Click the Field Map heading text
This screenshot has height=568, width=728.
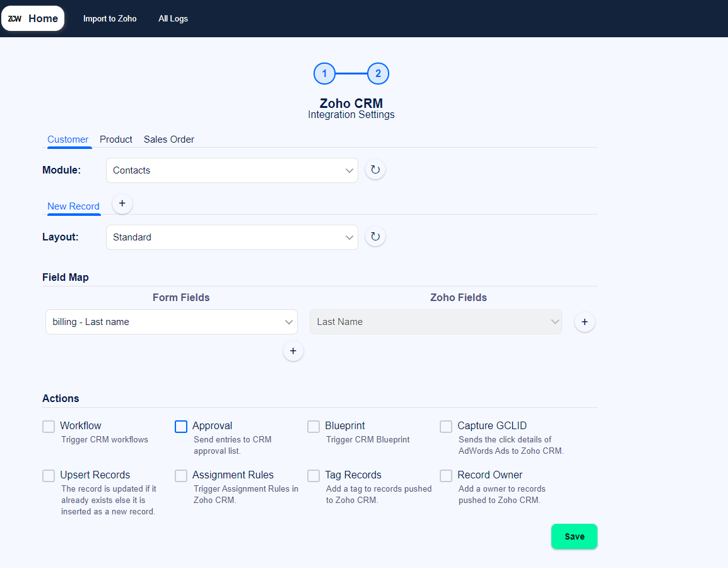[x=66, y=277]
